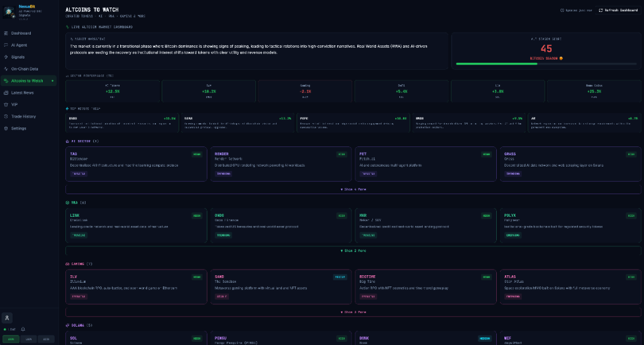The image size is (644, 345).
Task: Open the LINK Chainlink card
Action: click(x=136, y=226)
